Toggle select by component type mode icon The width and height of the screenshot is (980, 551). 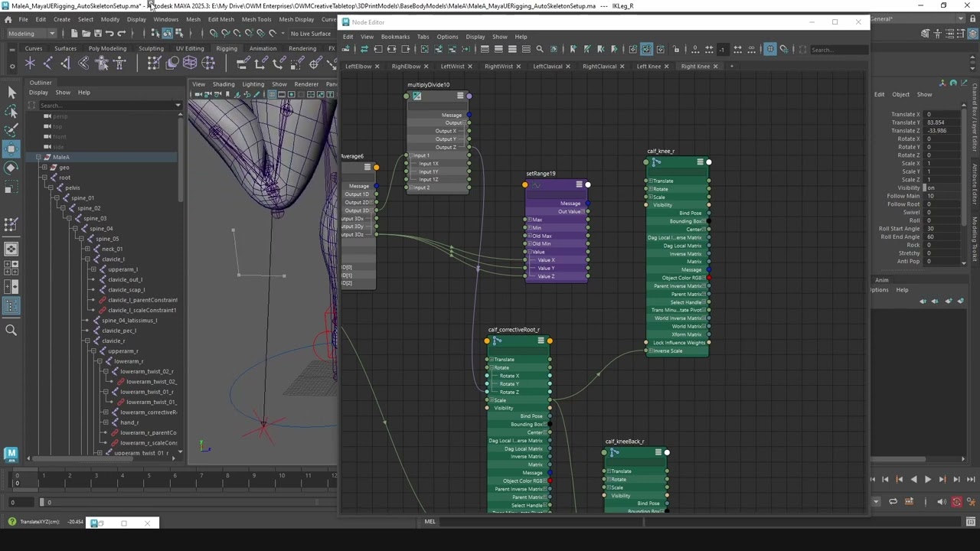[x=179, y=34]
